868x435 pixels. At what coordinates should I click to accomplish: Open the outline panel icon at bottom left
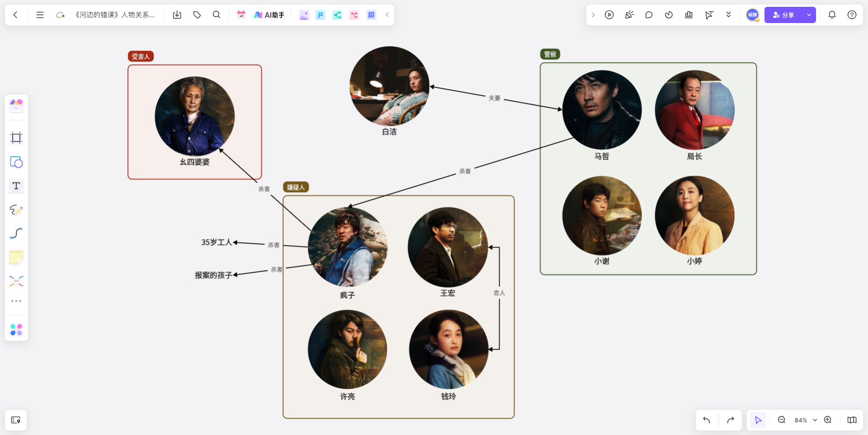(16, 420)
